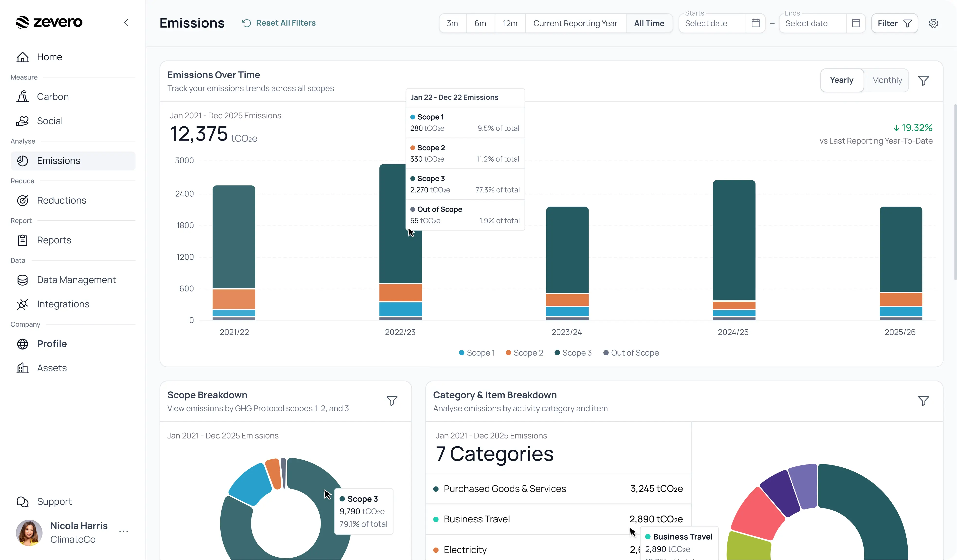Click the 2024/25 stacked bar
This screenshot has height=560, width=957.
734,250
